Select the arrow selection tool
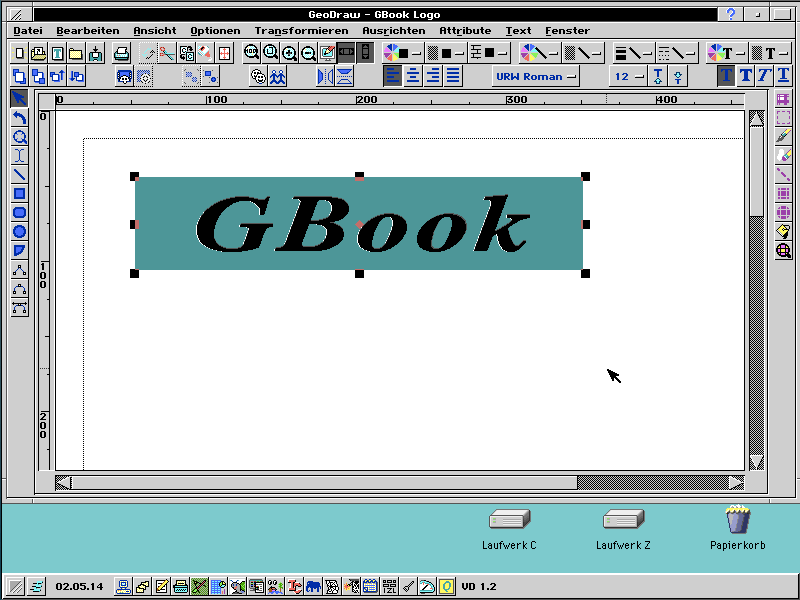This screenshot has height=600, width=800. click(x=20, y=98)
